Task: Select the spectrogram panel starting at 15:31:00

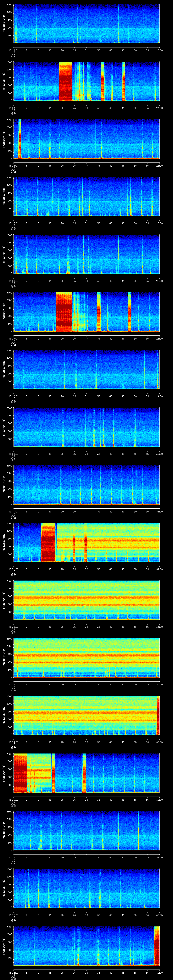Action: click(87, 542)
